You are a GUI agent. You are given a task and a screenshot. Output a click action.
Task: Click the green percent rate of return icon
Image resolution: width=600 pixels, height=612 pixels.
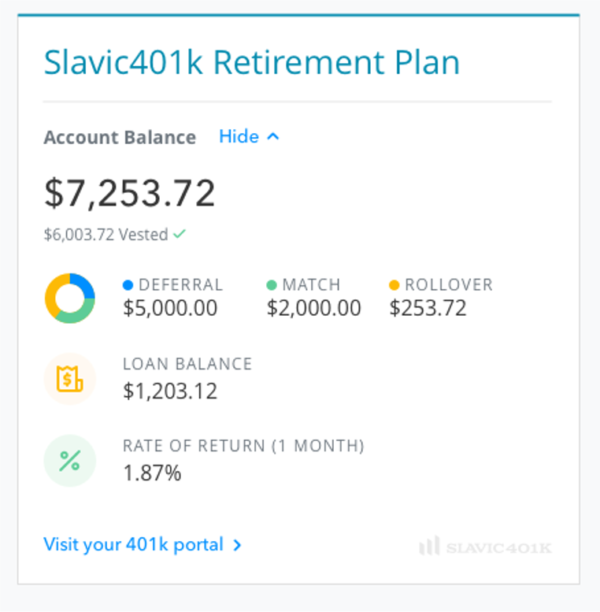click(70, 460)
